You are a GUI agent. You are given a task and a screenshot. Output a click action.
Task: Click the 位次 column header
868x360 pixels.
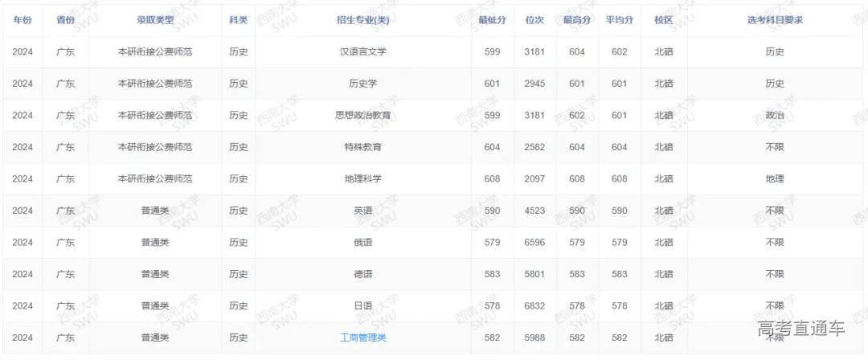[534, 19]
